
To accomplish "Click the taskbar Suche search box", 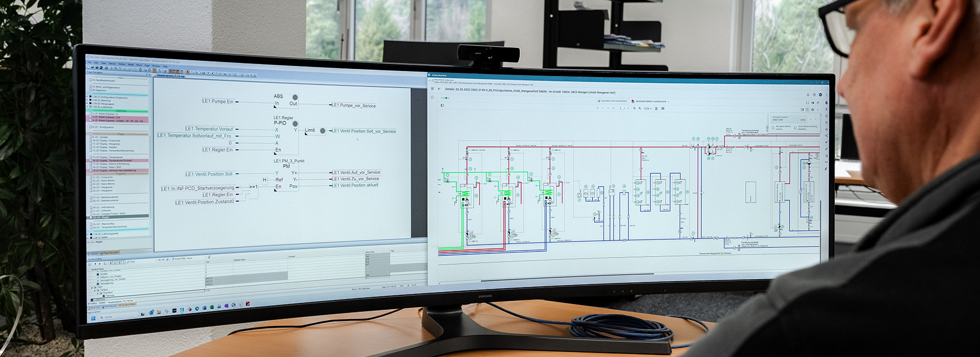I will point(118,317).
